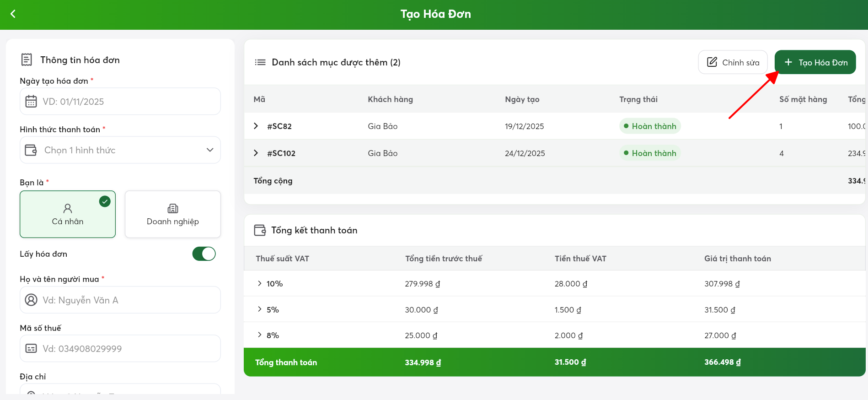Open the Hình thức thanh toán dropdown

(x=120, y=150)
